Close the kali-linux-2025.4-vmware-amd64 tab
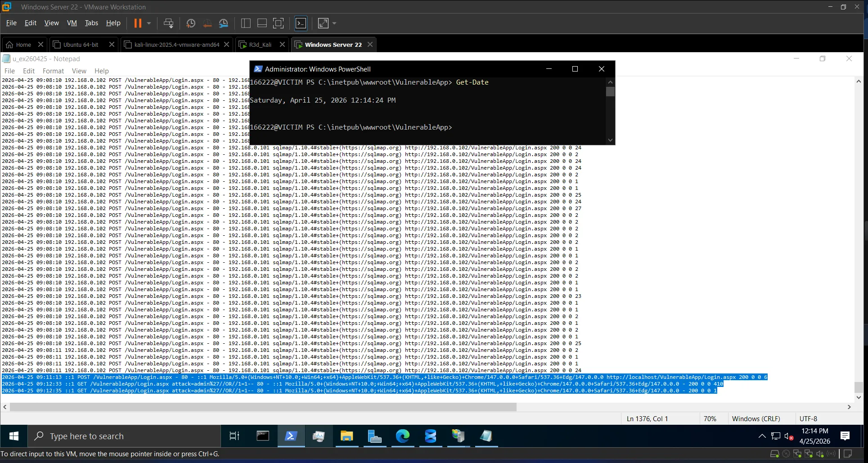Screen dimensions: 868x463 [x=227, y=44]
